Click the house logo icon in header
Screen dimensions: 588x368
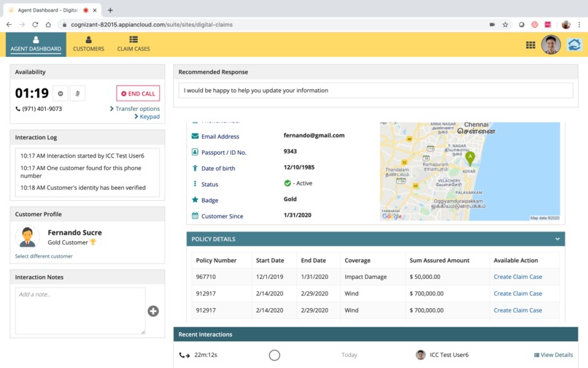[574, 45]
